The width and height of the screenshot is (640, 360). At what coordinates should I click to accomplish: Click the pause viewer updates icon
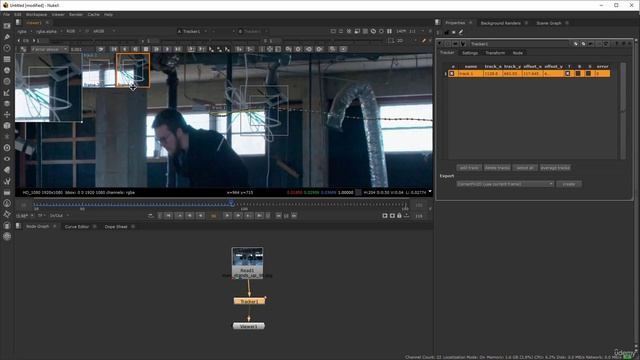tap(389, 31)
